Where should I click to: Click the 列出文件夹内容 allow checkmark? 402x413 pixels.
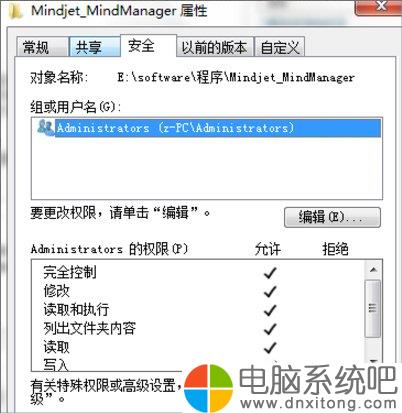point(270,329)
